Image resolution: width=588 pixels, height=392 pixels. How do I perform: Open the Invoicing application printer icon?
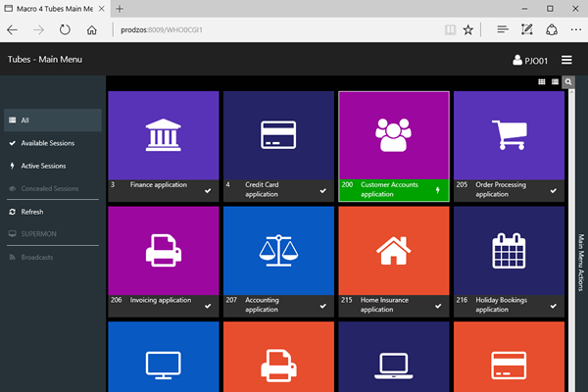[163, 251]
